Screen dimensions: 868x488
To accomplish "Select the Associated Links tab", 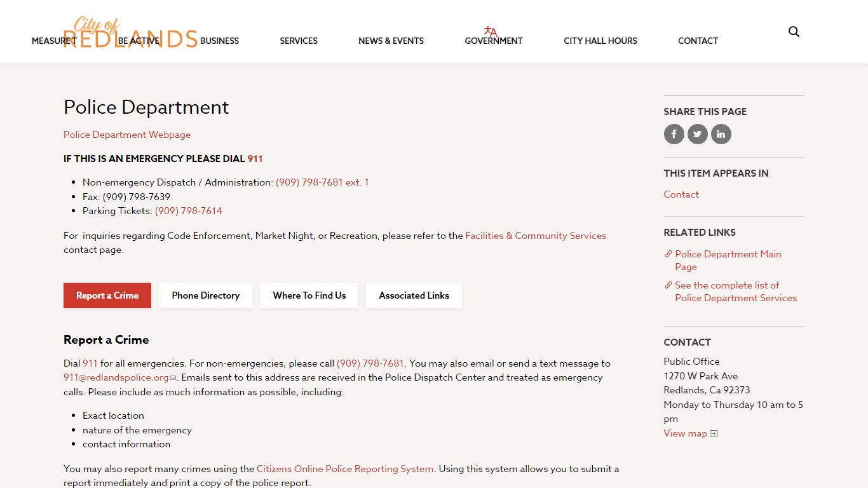I will pyautogui.click(x=414, y=295).
